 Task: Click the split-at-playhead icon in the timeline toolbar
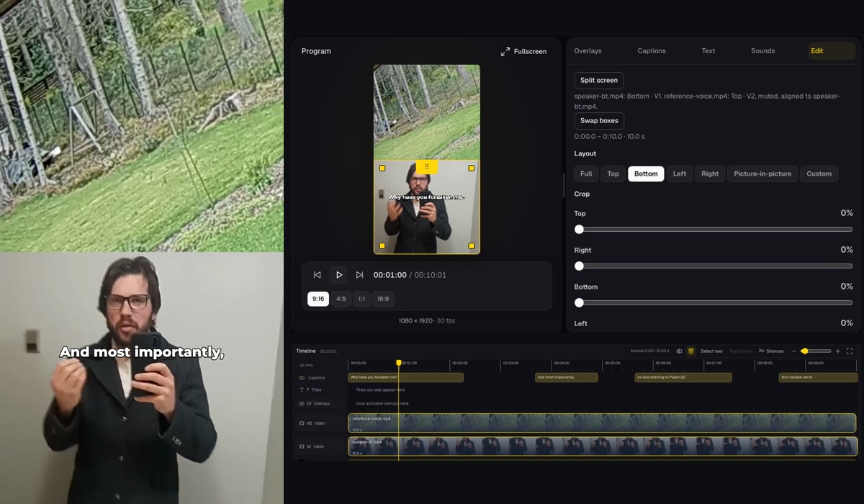(680, 351)
